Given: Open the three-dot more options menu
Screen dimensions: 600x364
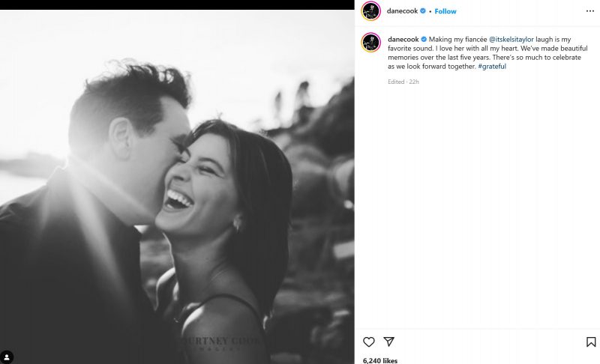Looking at the screenshot, I should pos(590,11).
